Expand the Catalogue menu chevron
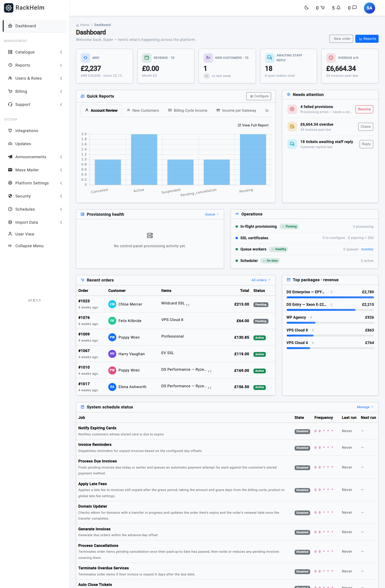 coord(61,52)
